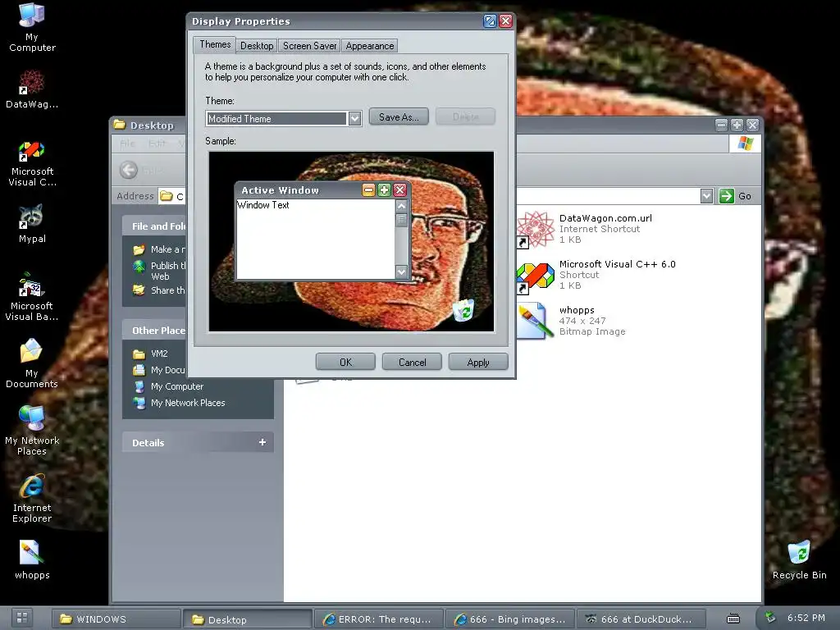
Task: Click the Make a new folder icon
Action: pos(139,249)
